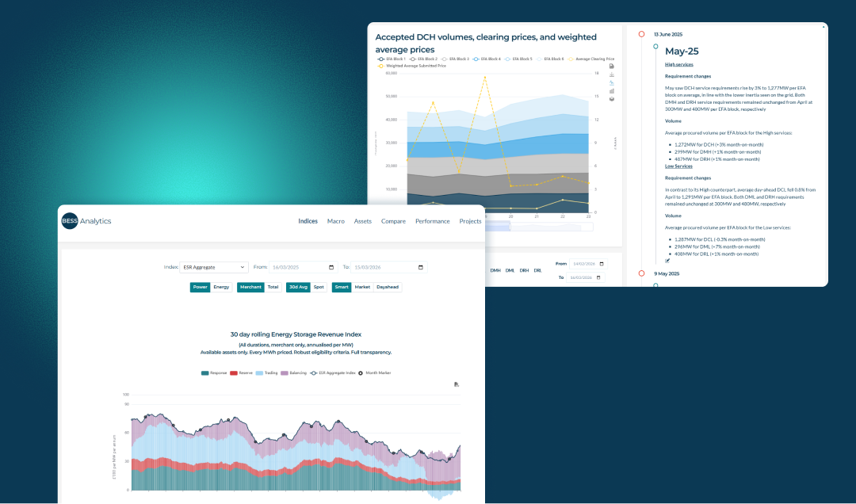
Task: Select the Merchant toggle button
Action: coord(251,287)
